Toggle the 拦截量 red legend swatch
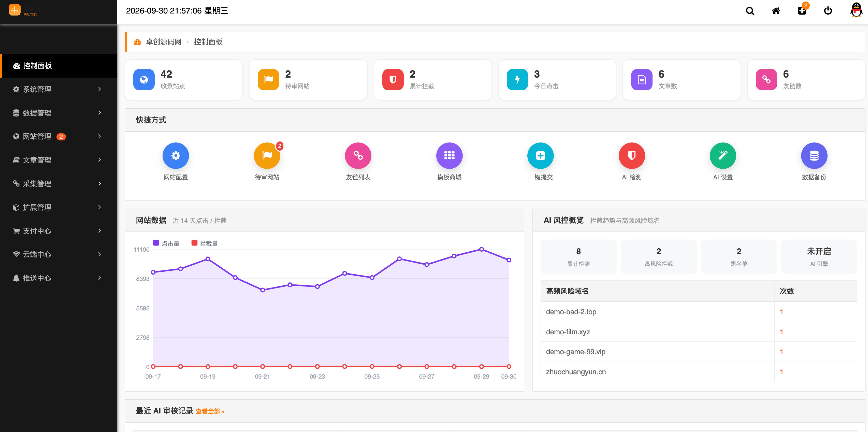The image size is (868, 432). tap(194, 243)
